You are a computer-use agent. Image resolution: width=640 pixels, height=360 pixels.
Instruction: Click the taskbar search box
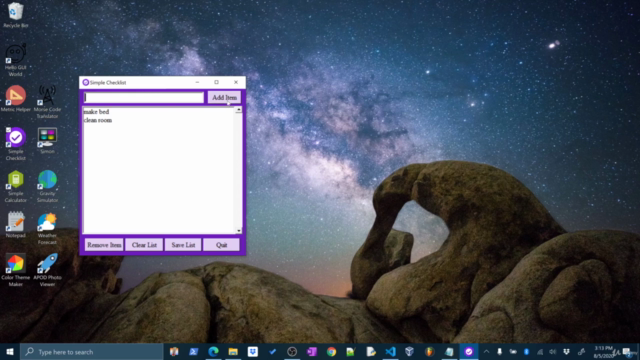click(x=92, y=352)
